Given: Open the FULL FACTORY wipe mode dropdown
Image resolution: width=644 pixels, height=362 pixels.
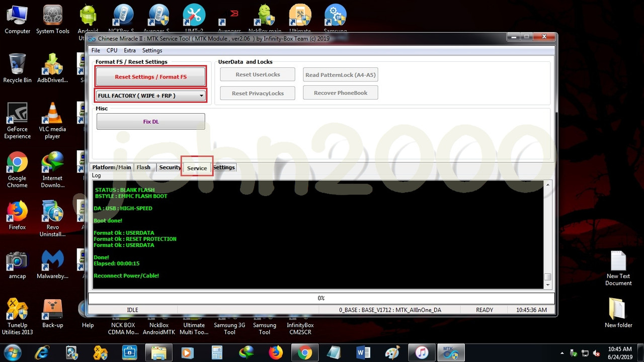Looking at the screenshot, I should tap(150, 96).
